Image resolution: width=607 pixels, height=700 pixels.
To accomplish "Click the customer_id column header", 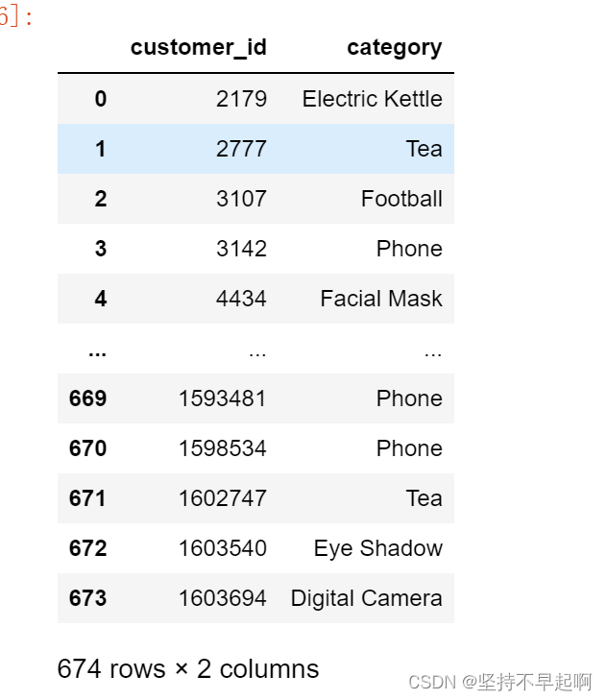I will tap(198, 48).
